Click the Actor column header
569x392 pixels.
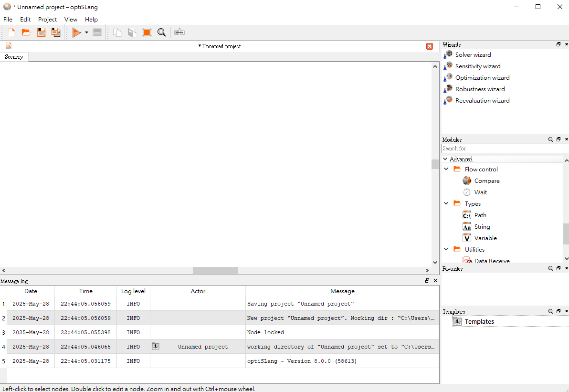(x=198, y=291)
